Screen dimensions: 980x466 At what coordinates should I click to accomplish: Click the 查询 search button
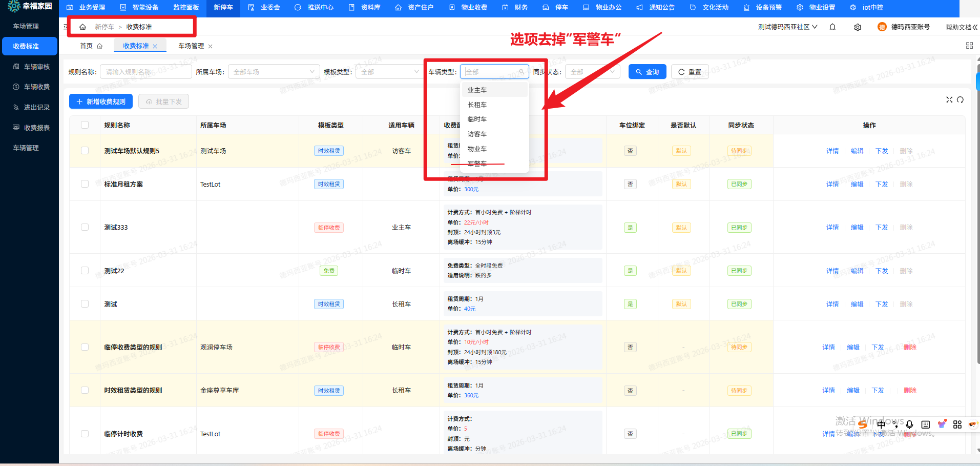pos(647,72)
